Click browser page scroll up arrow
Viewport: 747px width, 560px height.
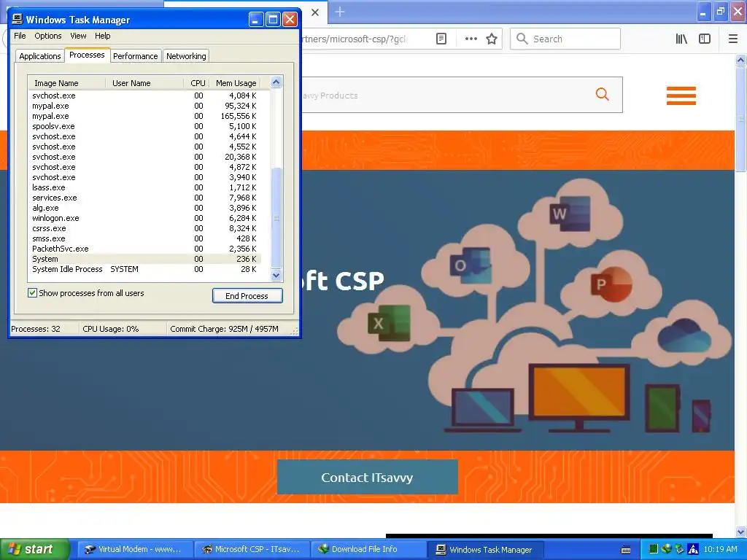[740, 60]
